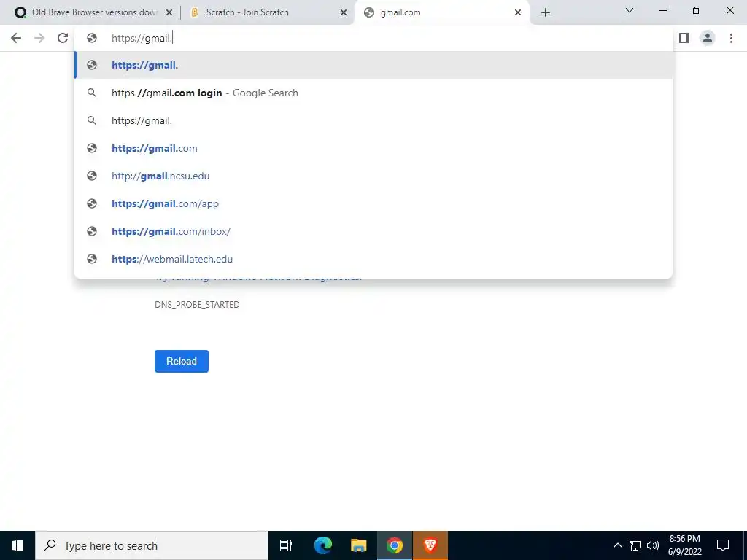Click the Brave browser taskbar icon
747x560 pixels.
pyautogui.click(x=430, y=545)
